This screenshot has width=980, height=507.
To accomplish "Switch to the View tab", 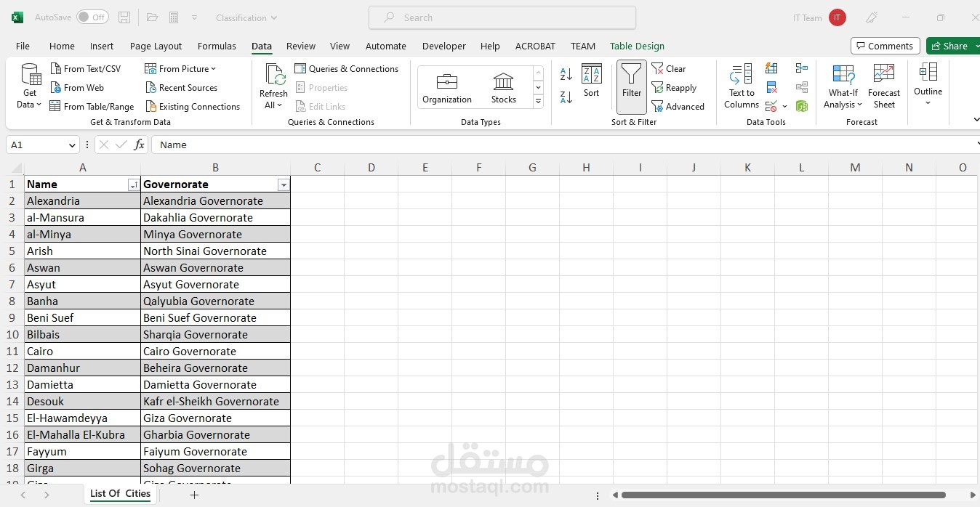I will pos(340,46).
